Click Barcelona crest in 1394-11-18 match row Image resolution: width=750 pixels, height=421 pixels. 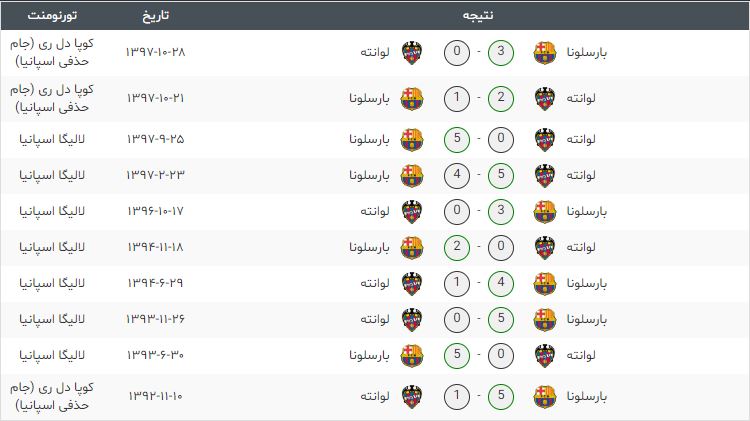[412, 247]
